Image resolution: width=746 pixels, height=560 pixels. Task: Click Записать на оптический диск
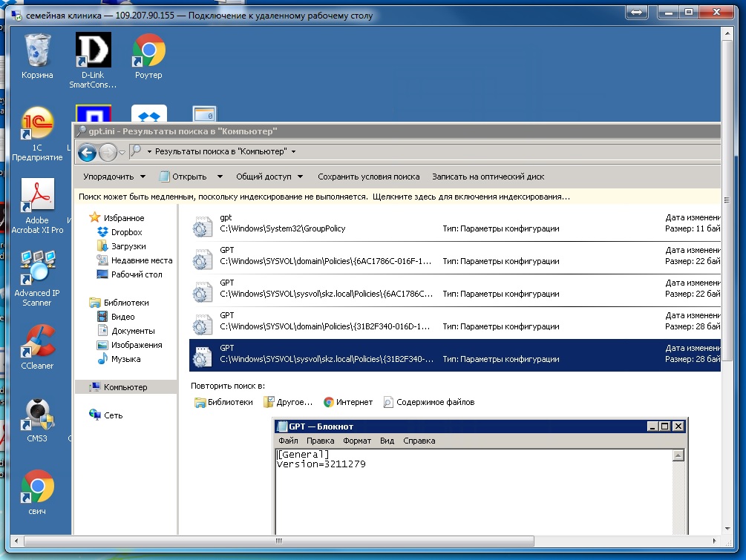click(488, 177)
